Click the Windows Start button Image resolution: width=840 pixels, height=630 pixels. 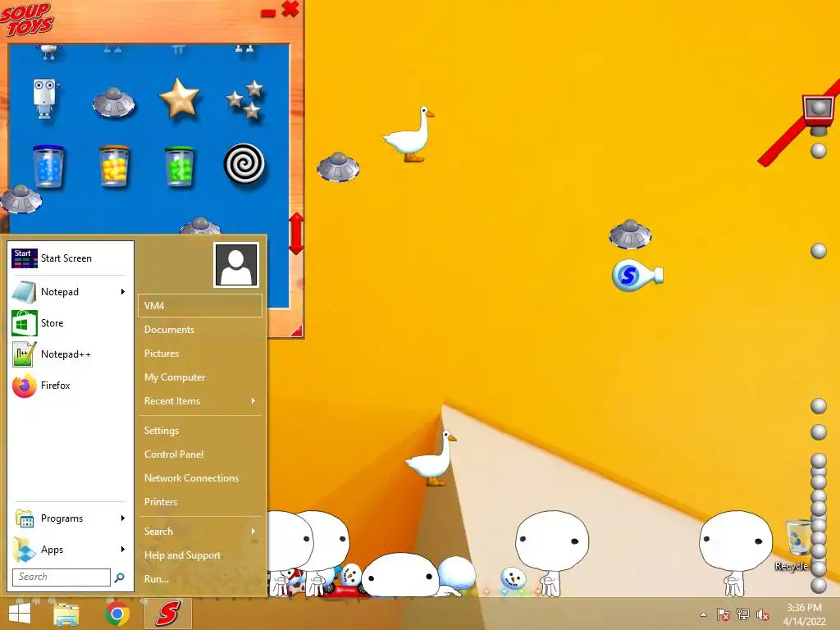click(x=20, y=614)
